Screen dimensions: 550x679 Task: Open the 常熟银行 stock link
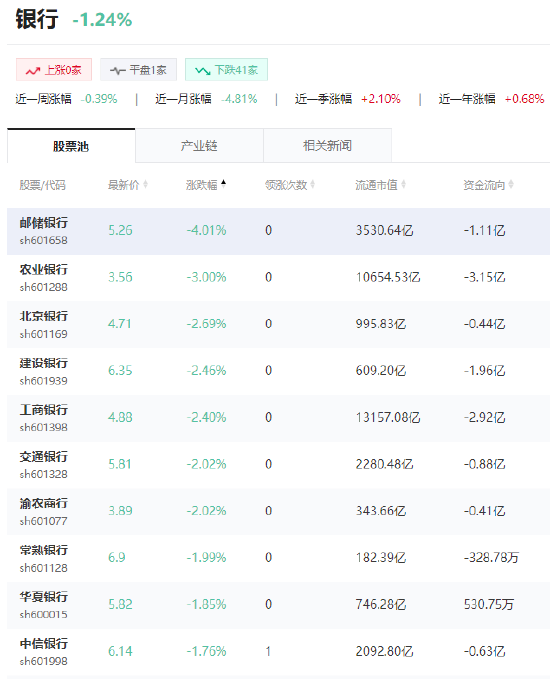44,550
